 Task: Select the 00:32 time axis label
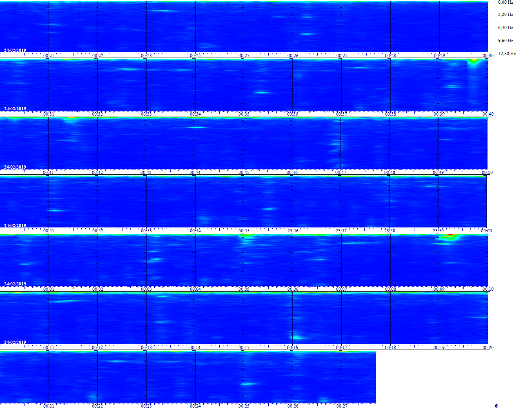(x=97, y=114)
